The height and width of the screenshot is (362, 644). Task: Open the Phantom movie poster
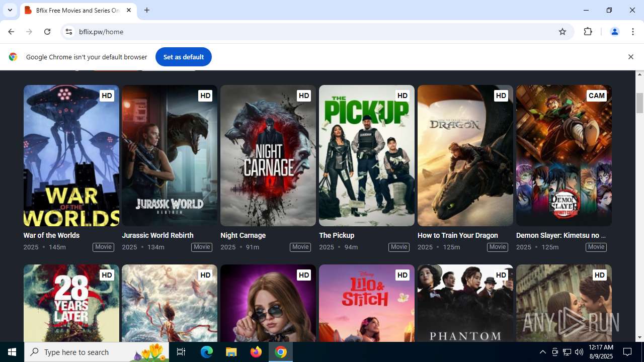point(465,303)
